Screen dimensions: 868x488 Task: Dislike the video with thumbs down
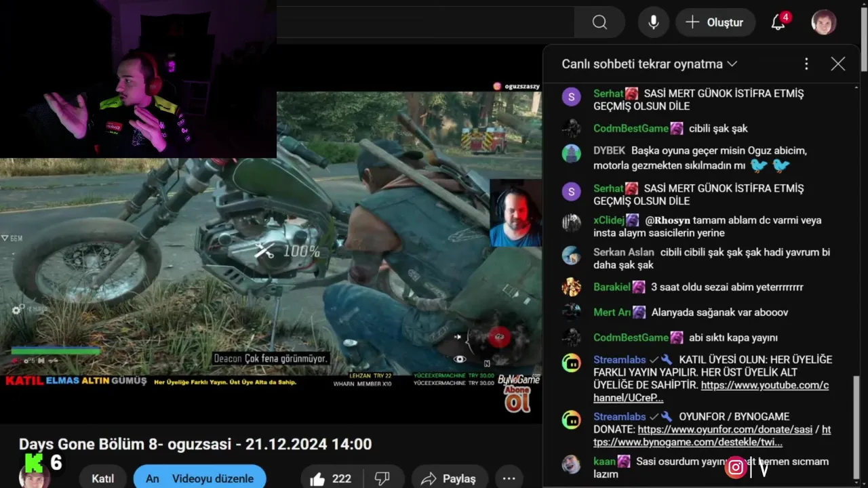[382, 479]
